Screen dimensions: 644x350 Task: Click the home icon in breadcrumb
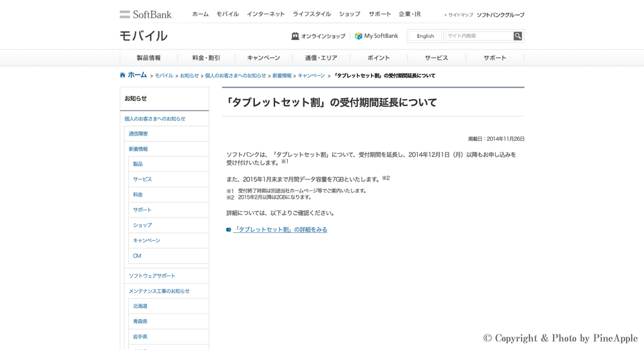122,75
